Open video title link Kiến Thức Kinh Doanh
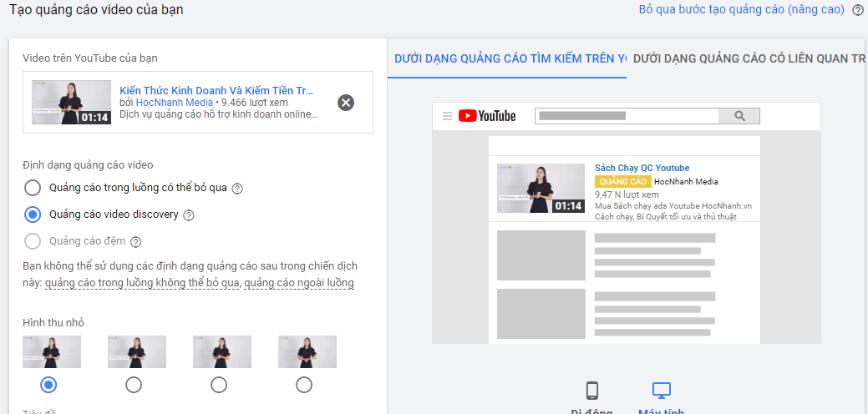The image size is (868, 414). point(216,90)
